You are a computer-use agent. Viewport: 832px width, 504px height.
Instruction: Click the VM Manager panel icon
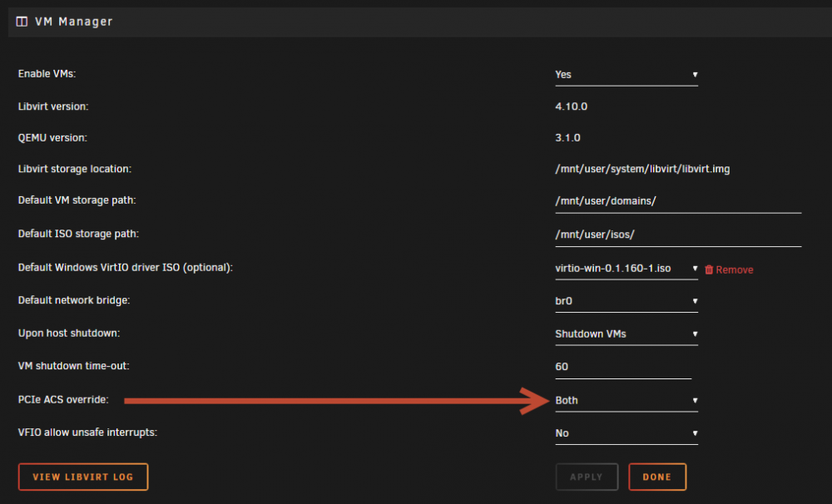coord(22,22)
